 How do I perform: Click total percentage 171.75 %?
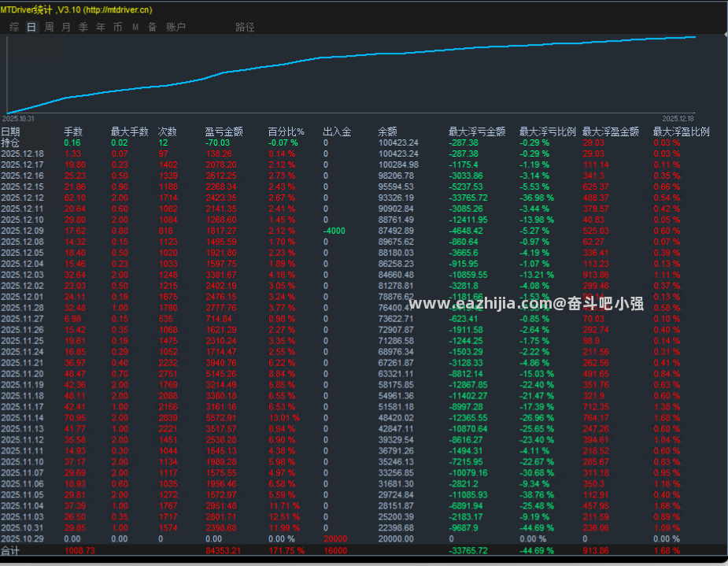(x=286, y=551)
